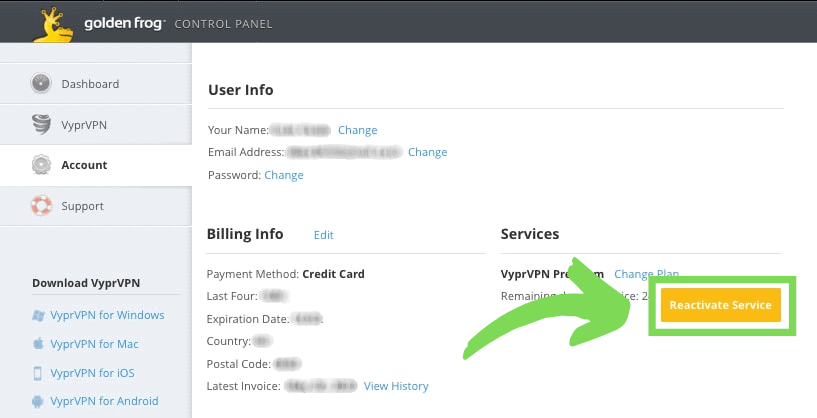Image resolution: width=817 pixels, height=418 pixels.
Task: View the invoice history
Action: click(396, 386)
